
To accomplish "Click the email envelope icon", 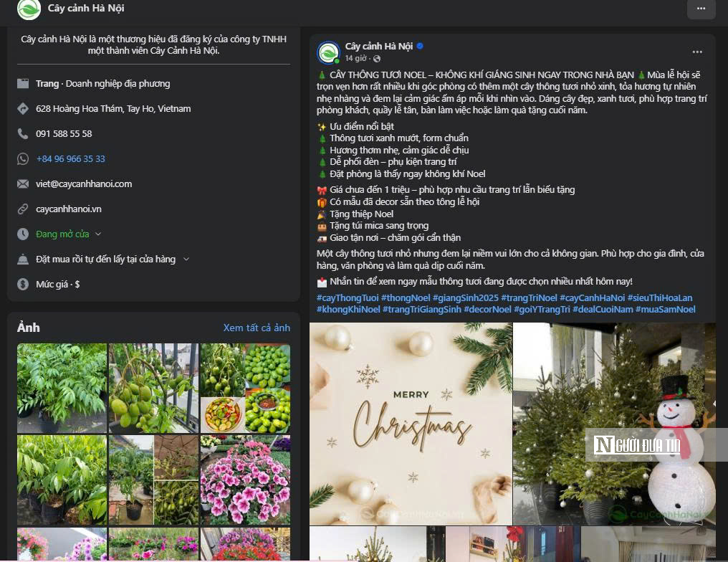I will point(23,184).
